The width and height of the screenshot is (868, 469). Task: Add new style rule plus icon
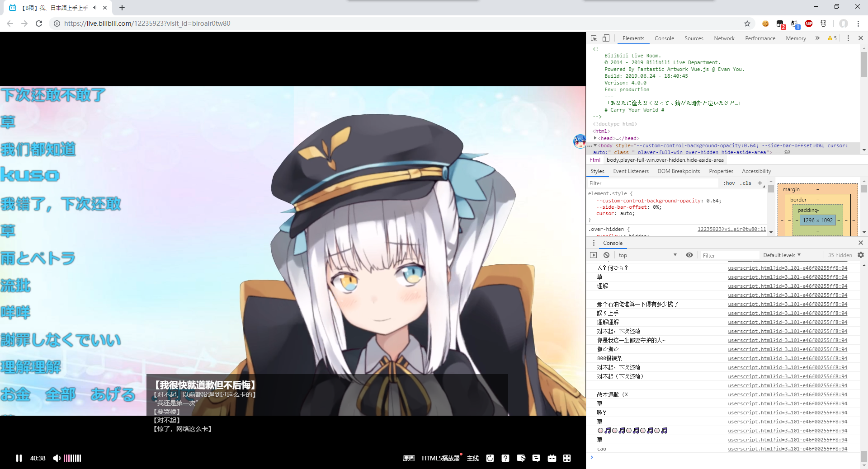tap(760, 183)
